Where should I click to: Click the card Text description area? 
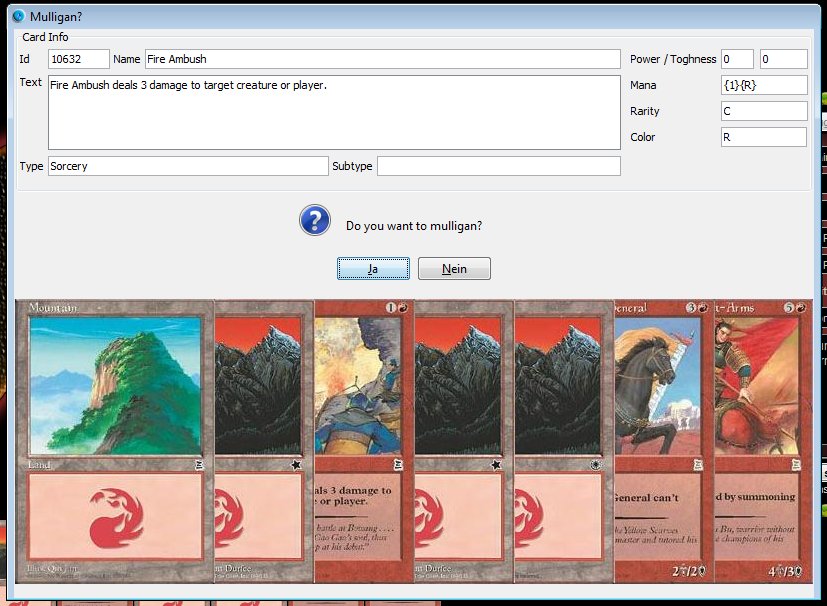click(334, 112)
